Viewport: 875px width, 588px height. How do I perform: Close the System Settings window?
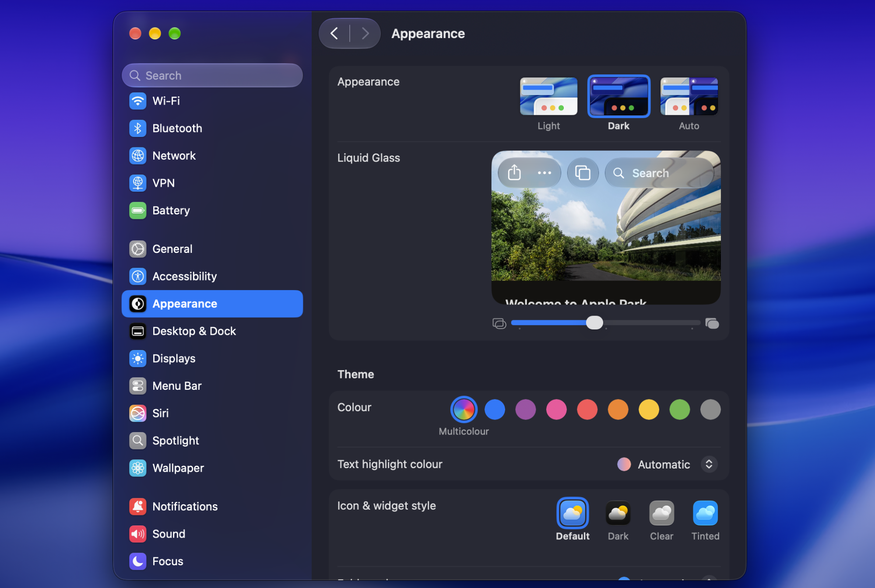point(135,33)
